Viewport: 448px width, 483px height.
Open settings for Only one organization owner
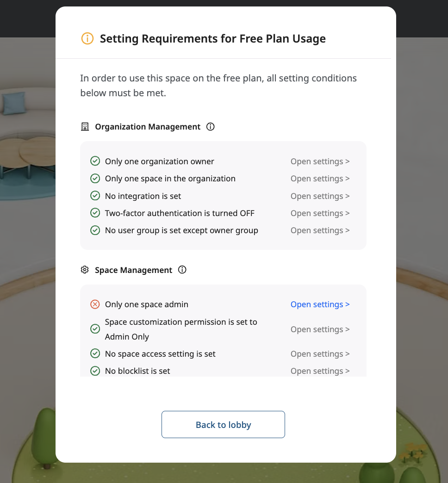pos(320,161)
